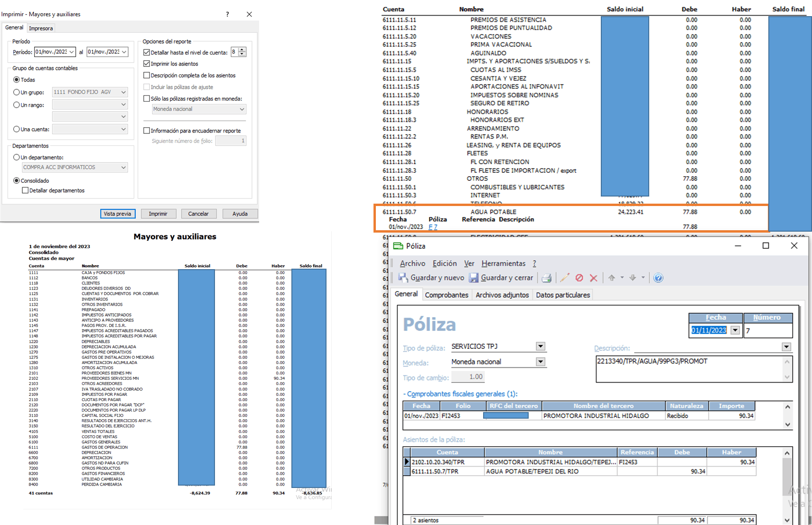Open the Archivos adjuntos tab
The height and width of the screenshot is (525, 812).
502,295
